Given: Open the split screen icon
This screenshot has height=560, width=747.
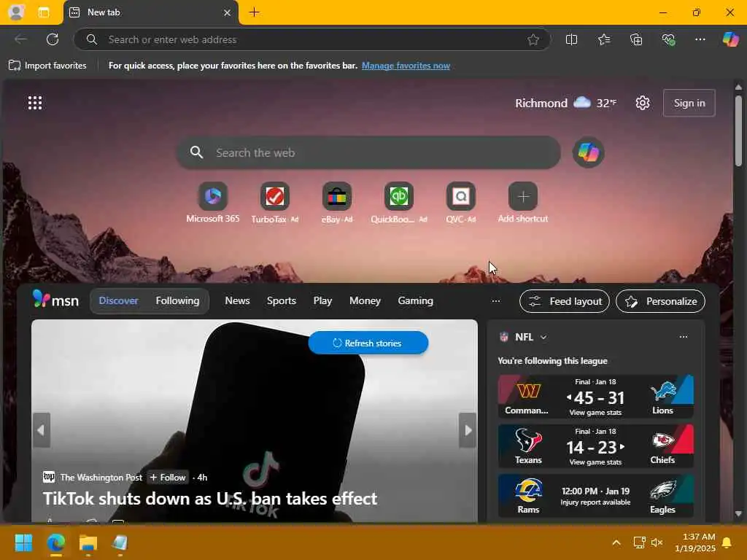Looking at the screenshot, I should click(571, 39).
